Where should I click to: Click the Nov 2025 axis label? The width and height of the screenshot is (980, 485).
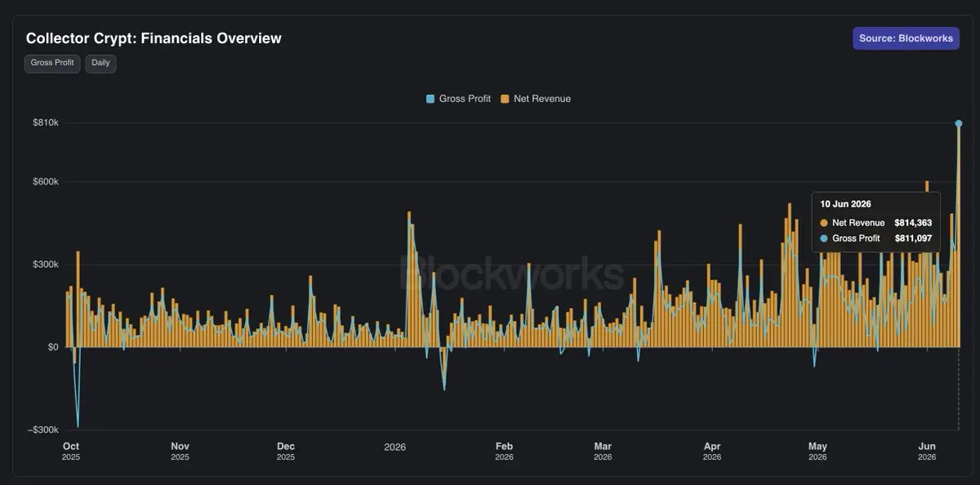click(180, 452)
